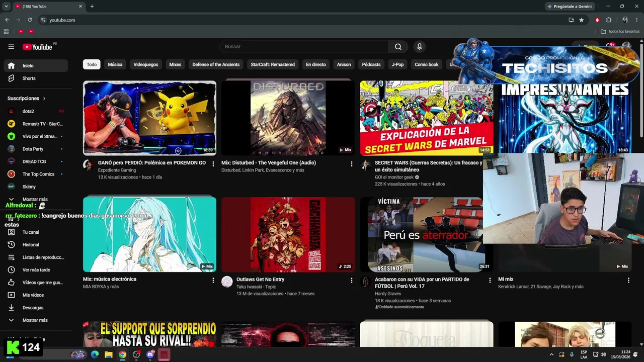Viewport: 644px width, 362px height.
Task: Open the Hardy Graves channel link
Action: [388, 294]
